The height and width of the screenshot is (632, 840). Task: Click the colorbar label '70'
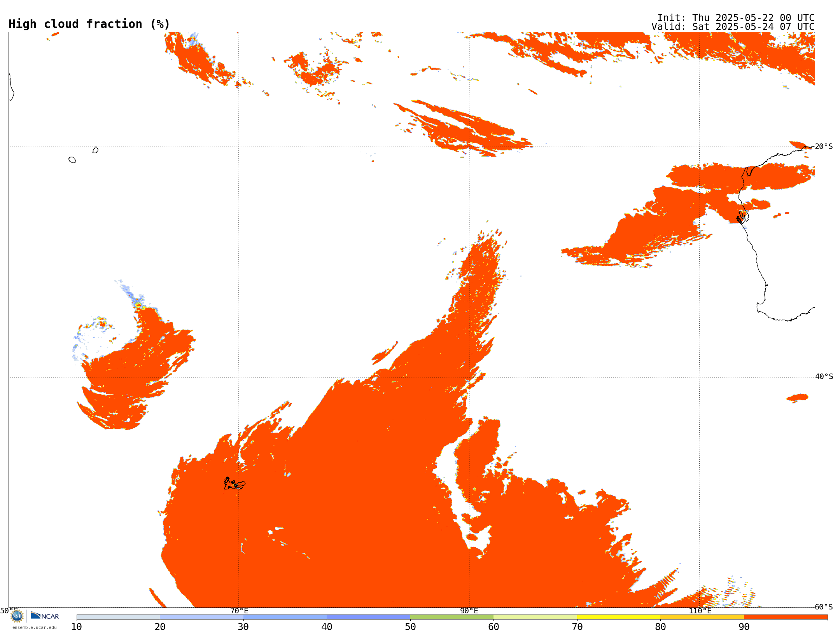(x=577, y=627)
